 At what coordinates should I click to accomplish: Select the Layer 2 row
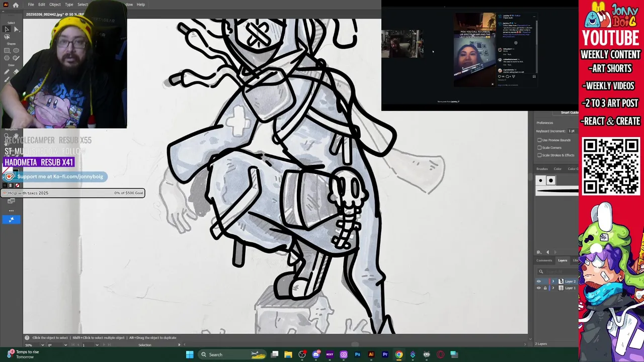(x=557, y=282)
